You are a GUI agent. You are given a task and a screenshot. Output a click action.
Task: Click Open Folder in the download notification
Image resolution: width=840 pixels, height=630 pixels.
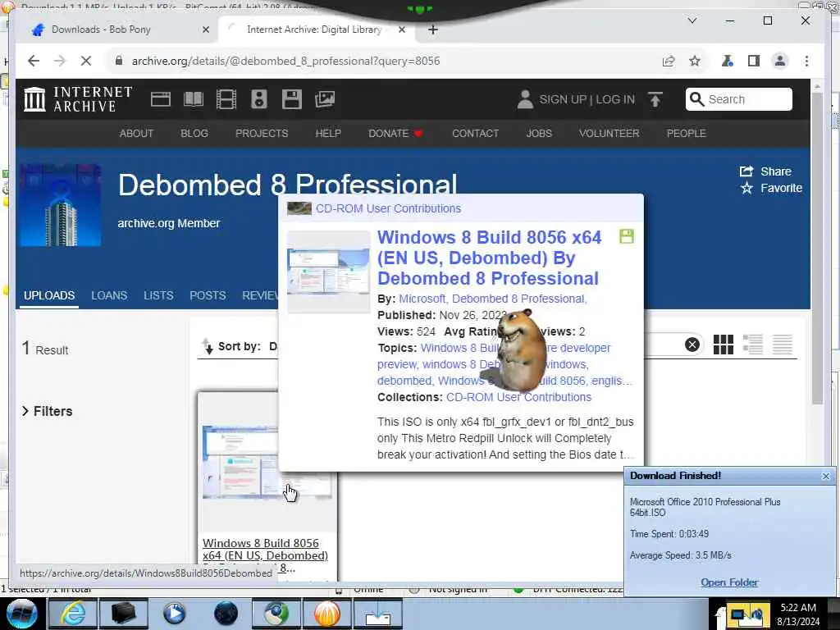pos(729,582)
